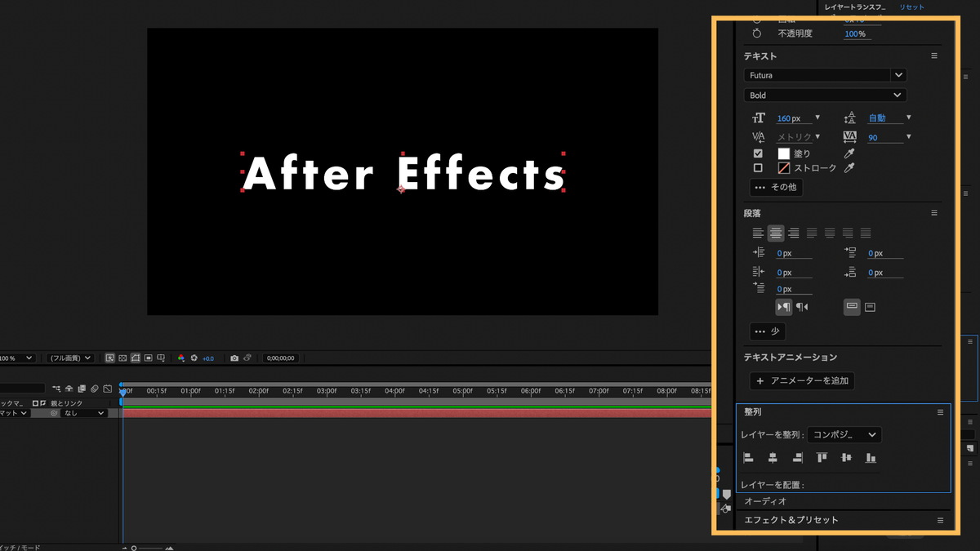Open the テキスト panel menu
Viewport: 980px width, 551px height.
[934, 56]
